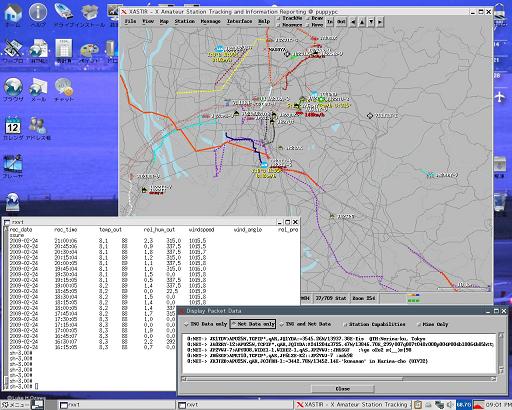Click the 21:00:06 row in rxvt terminal
Viewport: 512px width, 410px height.
point(108,241)
